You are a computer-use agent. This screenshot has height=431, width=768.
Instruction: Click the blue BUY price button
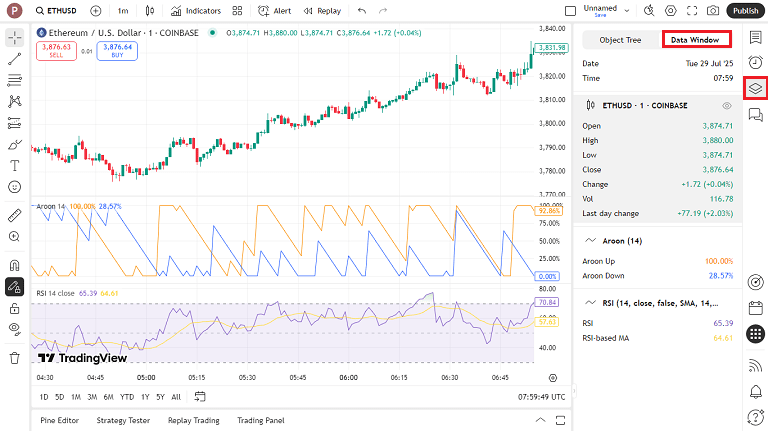117,51
